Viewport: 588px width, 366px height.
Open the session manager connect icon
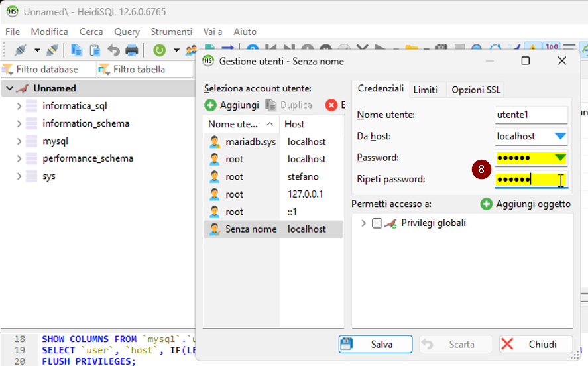(21, 50)
